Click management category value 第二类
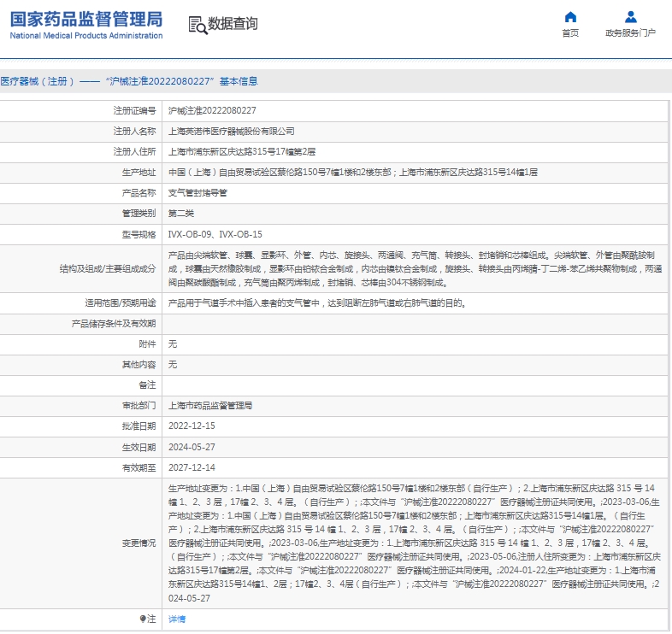 pyautogui.click(x=181, y=214)
